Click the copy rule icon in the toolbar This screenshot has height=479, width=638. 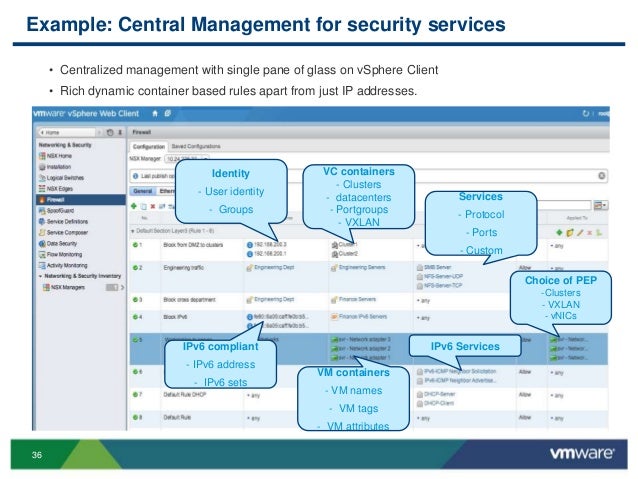(144, 207)
